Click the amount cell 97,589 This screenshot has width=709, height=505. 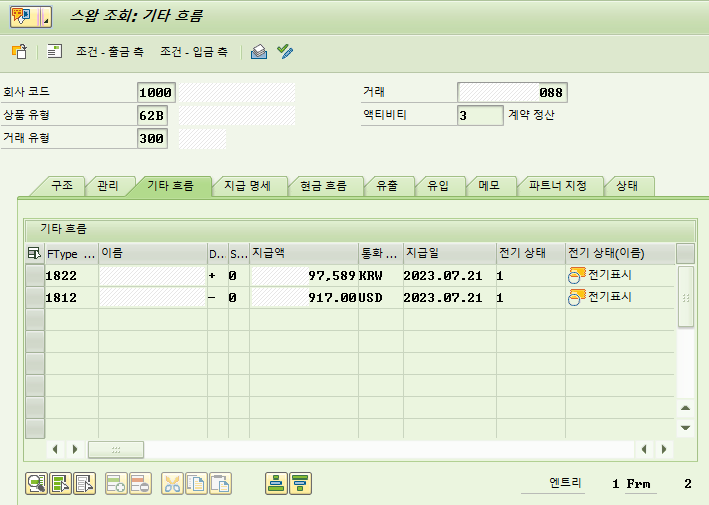tap(304, 275)
